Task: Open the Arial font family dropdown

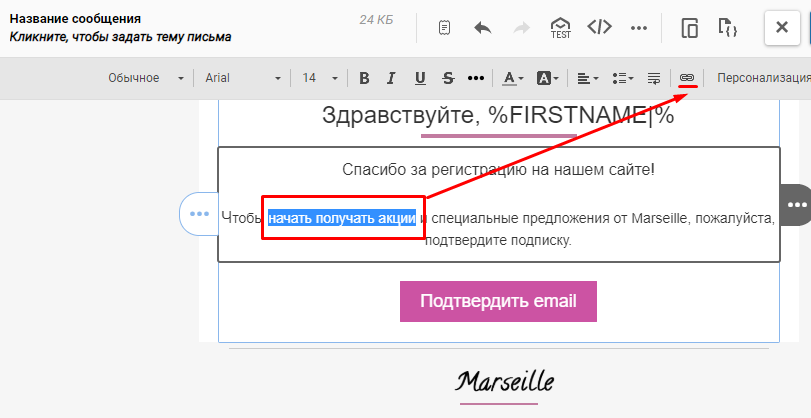Action: click(243, 78)
